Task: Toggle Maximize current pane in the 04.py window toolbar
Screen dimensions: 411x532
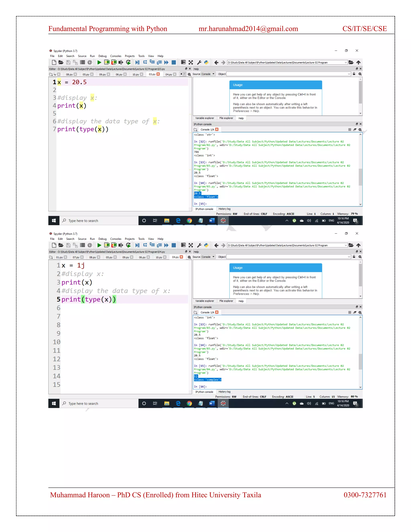Action: coord(183,245)
